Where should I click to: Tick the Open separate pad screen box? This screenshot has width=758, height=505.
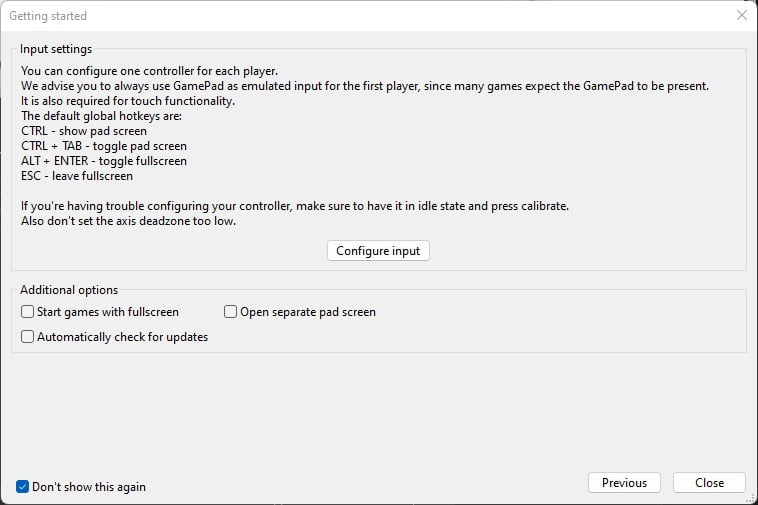click(x=231, y=312)
